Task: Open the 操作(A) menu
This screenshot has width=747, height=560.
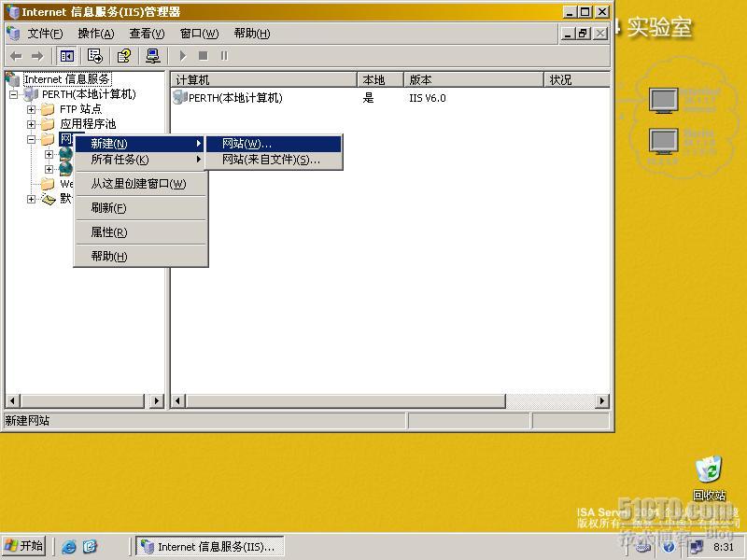Action: click(96, 34)
